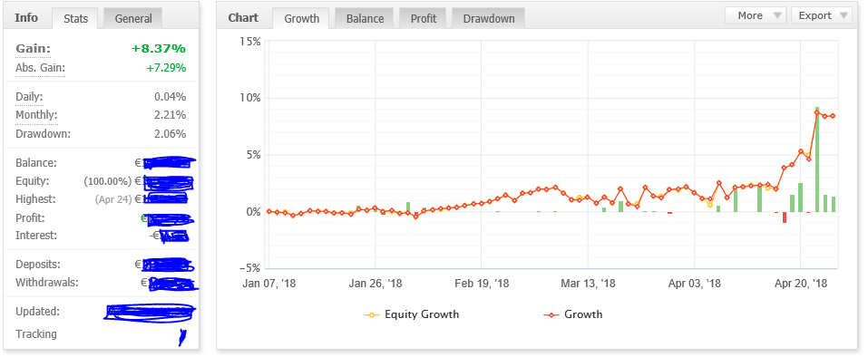The image size is (868, 357).
Task: Click the Updated row label
Action: tap(38, 311)
